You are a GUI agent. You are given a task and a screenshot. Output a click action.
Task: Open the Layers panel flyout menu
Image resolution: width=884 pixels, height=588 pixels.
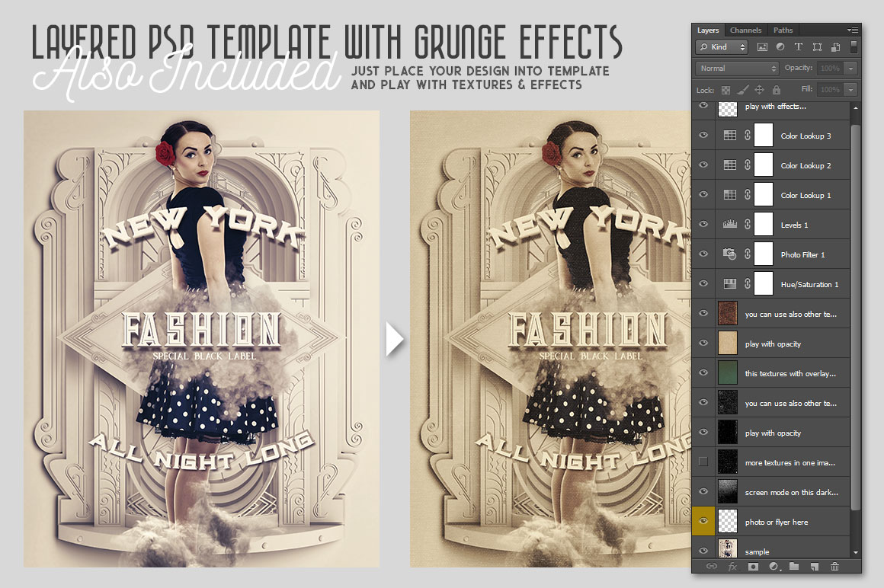point(853,30)
